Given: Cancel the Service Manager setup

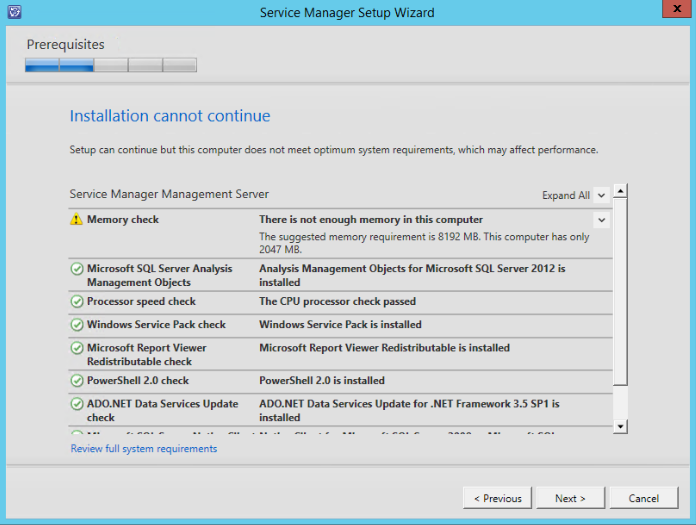Looking at the screenshot, I should click(643, 498).
